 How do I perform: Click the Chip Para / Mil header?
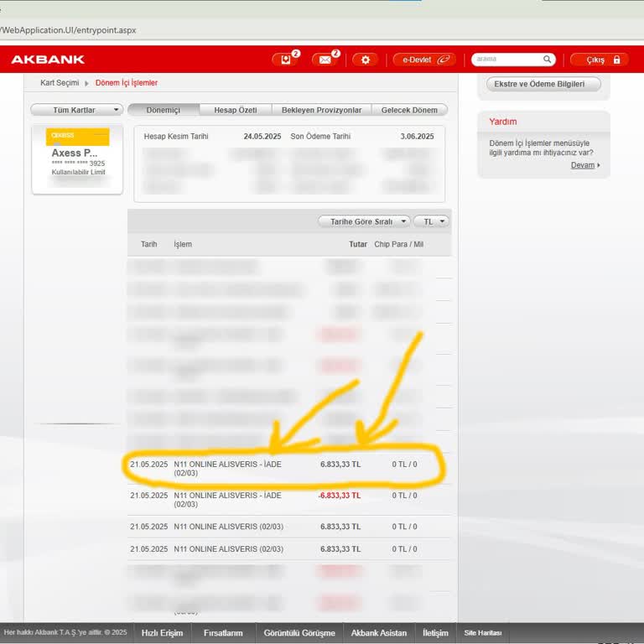point(398,244)
